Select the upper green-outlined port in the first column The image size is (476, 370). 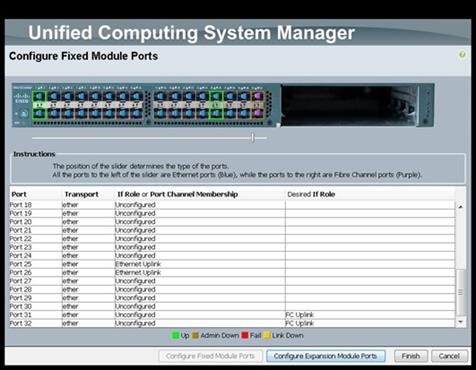coord(39,96)
